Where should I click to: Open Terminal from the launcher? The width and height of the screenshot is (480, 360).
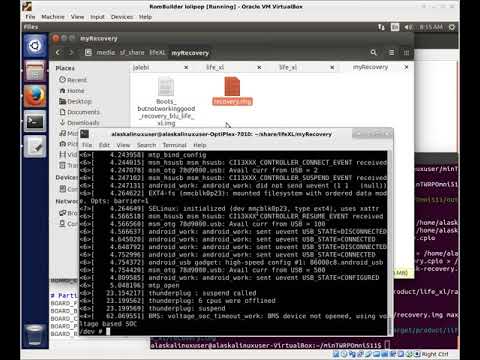pos(35,122)
